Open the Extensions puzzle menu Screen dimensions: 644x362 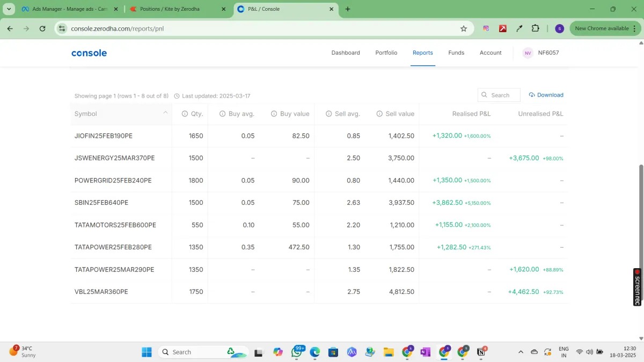536,28
